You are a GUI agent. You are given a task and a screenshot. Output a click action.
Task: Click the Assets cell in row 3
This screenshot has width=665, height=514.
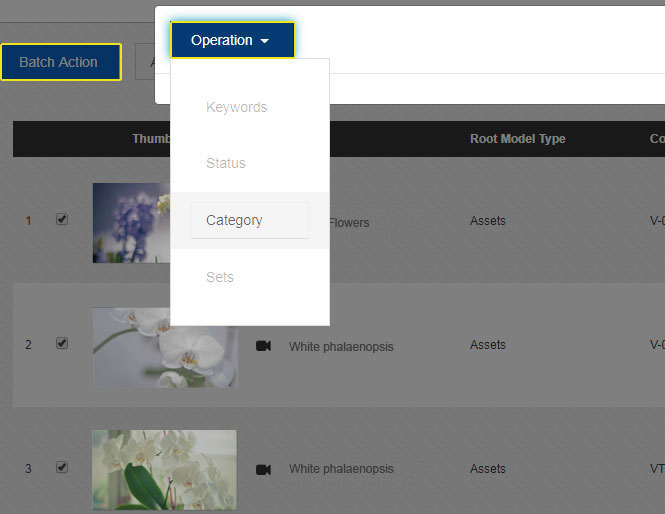pyautogui.click(x=488, y=468)
